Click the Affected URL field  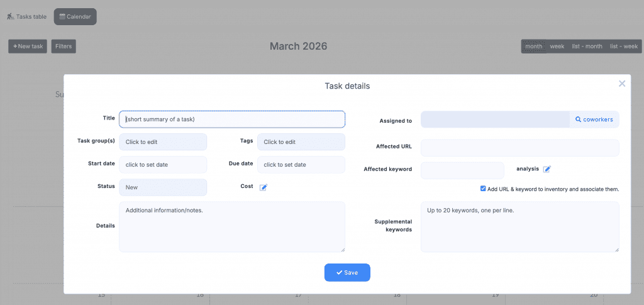coord(519,148)
